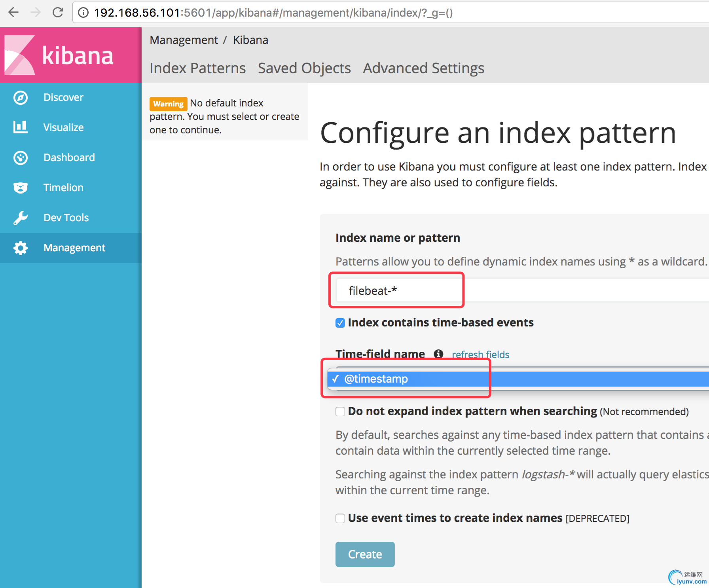Screen dimensions: 709x588
Task: Check Use event times to create index names
Action: 340,518
